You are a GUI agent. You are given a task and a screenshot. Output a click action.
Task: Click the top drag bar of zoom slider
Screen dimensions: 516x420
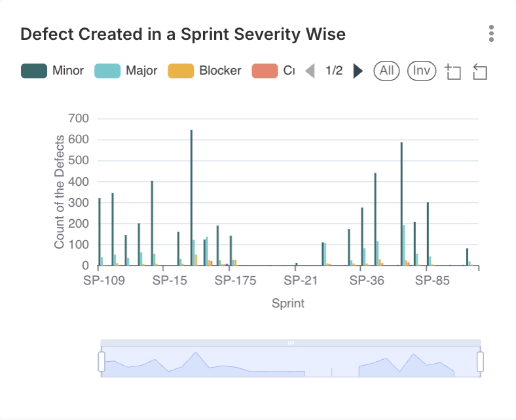pyautogui.click(x=291, y=343)
